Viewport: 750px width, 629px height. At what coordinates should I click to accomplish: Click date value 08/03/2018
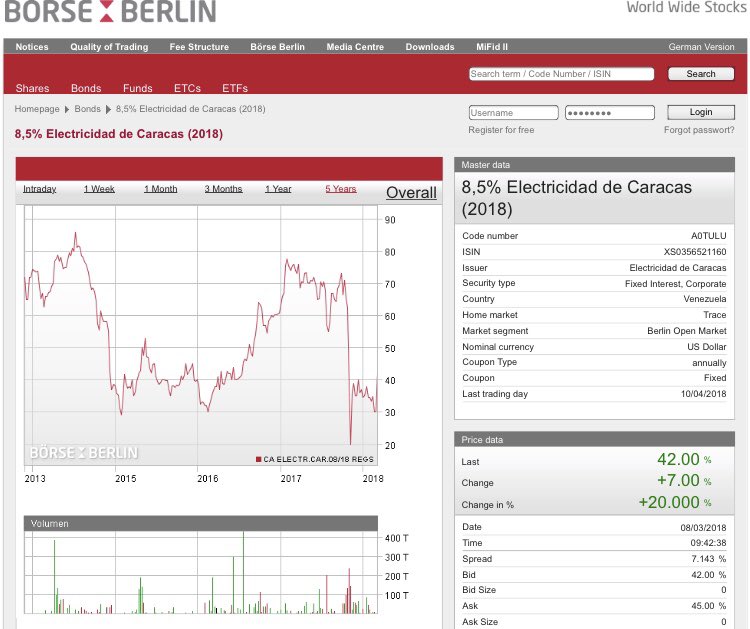click(x=703, y=528)
